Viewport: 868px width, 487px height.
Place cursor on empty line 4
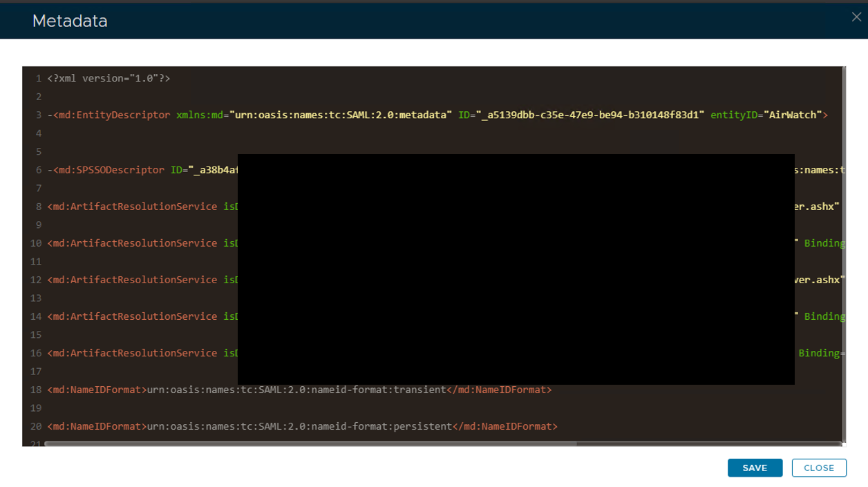point(207,133)
